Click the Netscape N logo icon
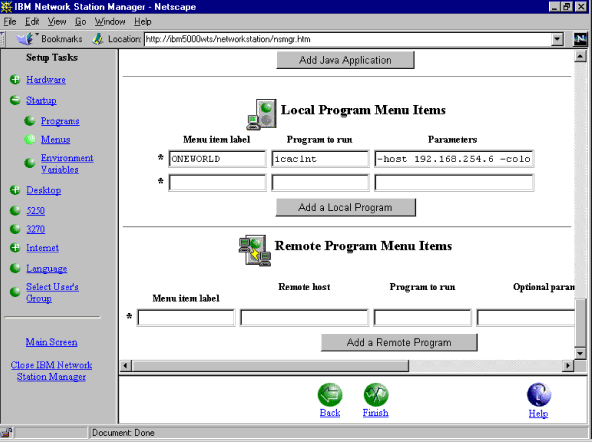 coord(580,39)
